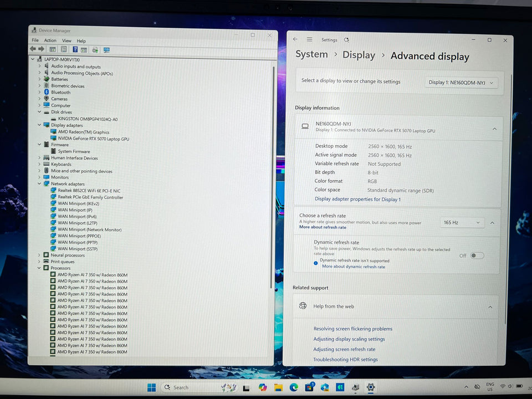Open the Help menu in Device Manager
This screenshot has width=532, height=399.
pos(81,40)
